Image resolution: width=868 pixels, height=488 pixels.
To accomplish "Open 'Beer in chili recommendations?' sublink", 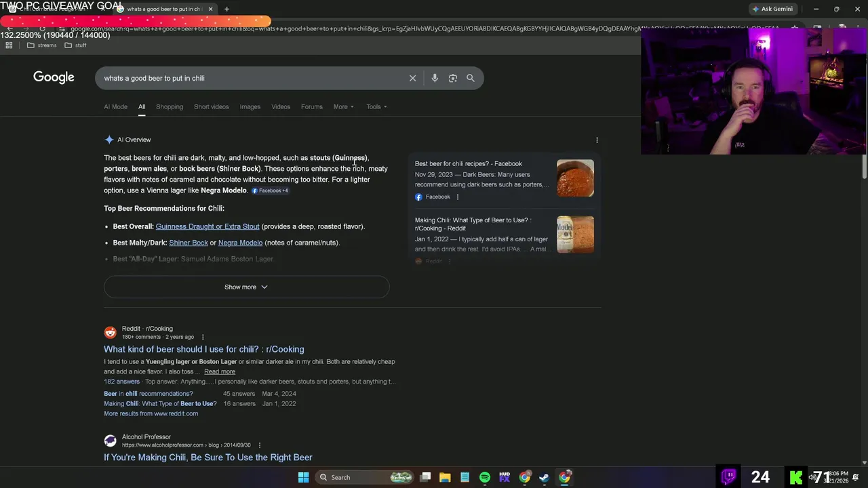I will point(148,394).
